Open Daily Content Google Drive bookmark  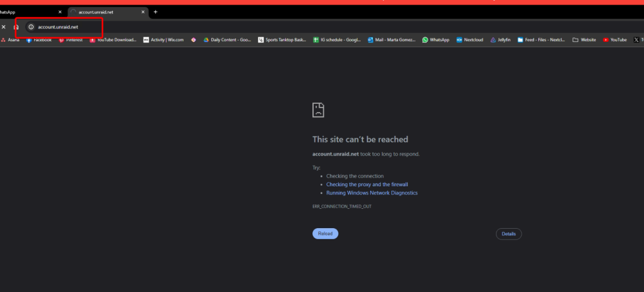(227, 40)
